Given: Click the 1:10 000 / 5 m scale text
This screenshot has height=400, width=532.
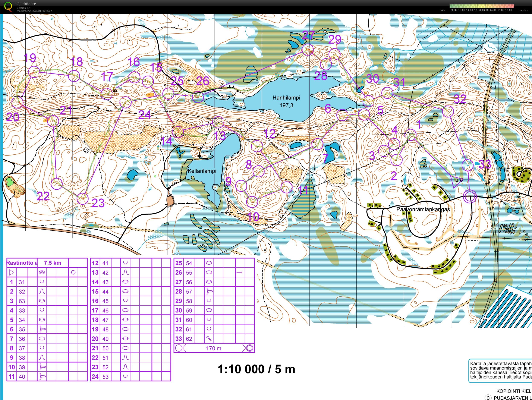Looking at the screenshot, I should pyautogui.click(x=256, y=369).
